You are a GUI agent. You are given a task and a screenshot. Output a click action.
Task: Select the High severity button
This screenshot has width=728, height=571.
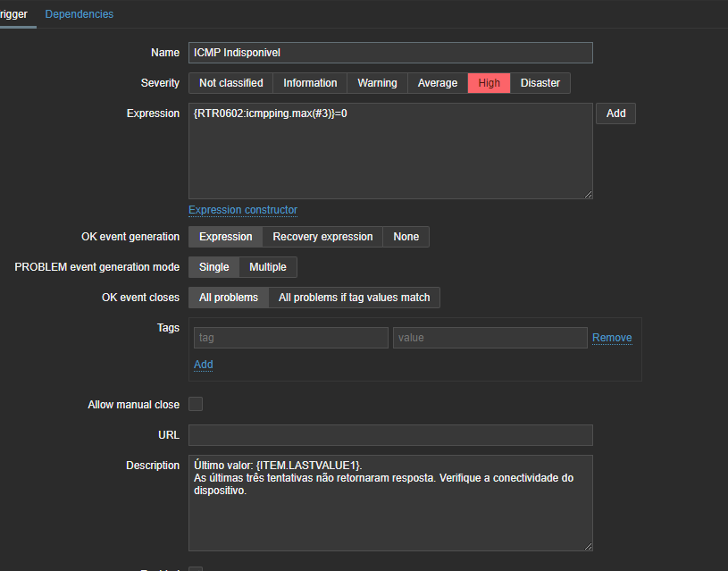[489, 83]
